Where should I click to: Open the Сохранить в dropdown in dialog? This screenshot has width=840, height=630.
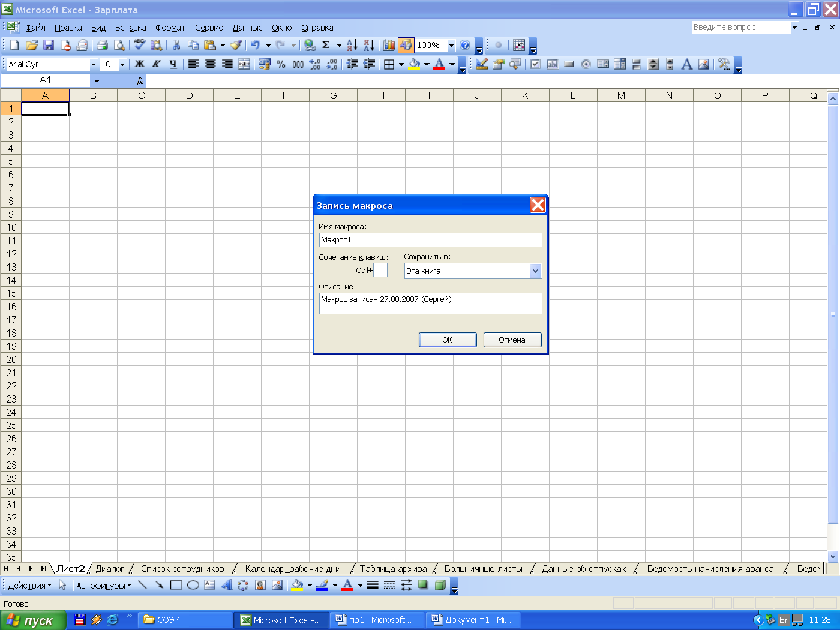coord(536,271)
